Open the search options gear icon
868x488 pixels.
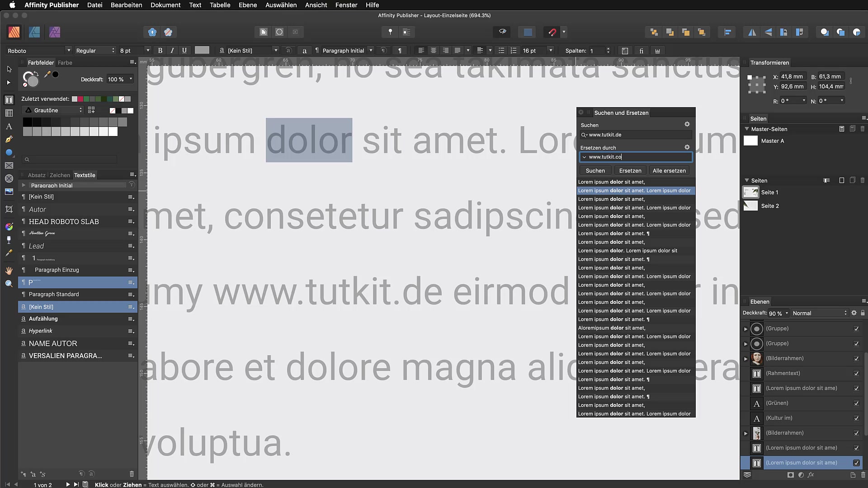point(687,124)
